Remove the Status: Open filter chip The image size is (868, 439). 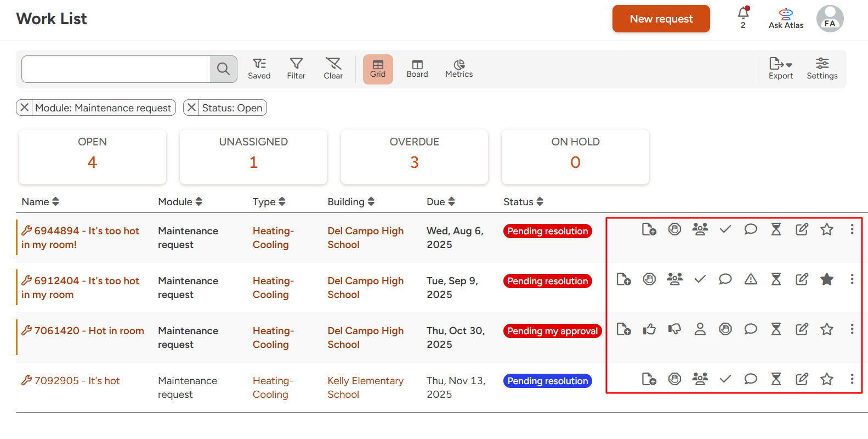(x=191, y=108)
